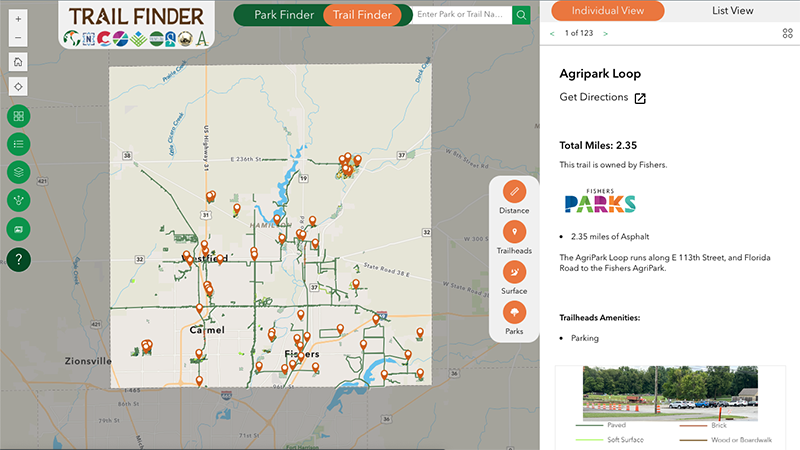Screen dimensions: 800x450
Task: Click 'This trail is owned by Fishers.' text
Action: coord(613,165)
